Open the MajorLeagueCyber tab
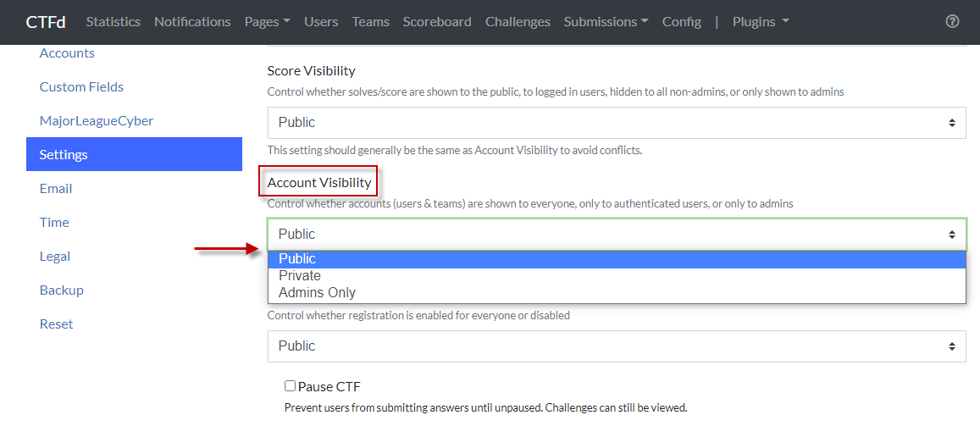980x426 pixels. [x=97, y=121]
